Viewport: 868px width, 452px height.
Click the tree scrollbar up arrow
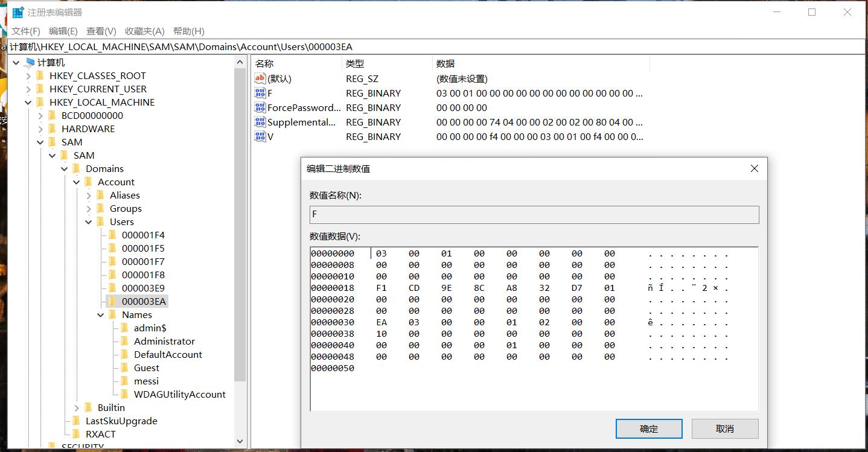click(240, 62)
